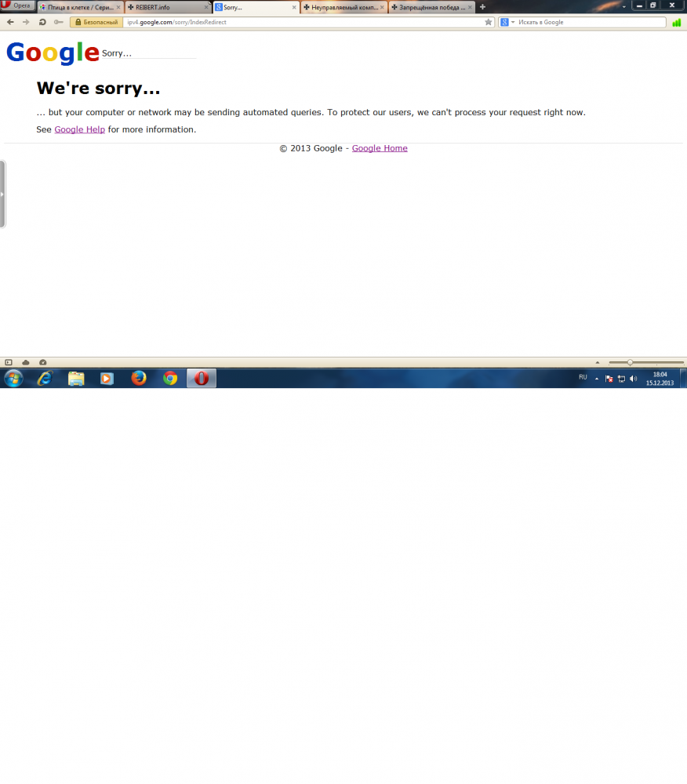Switch to the 'Птица в клетке' tab
Viewport: 687px width, 784px height.
coord(79,7)
